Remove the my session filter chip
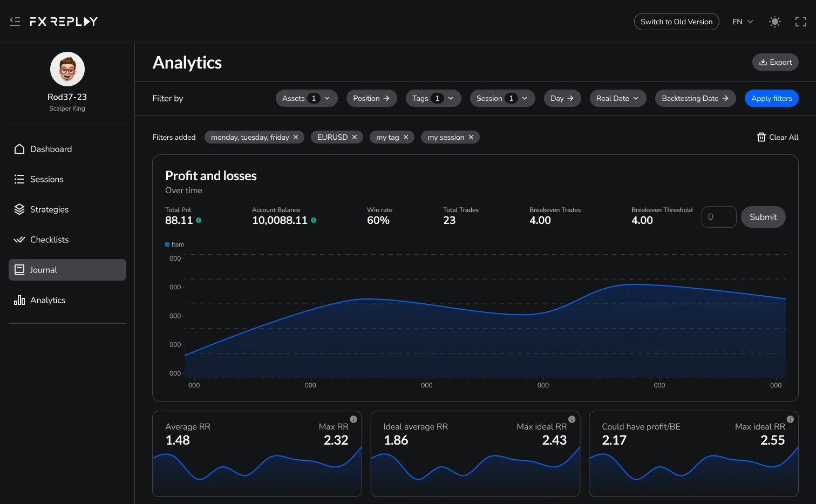Screen dimensions: 816x504 (x=471, y=137)
